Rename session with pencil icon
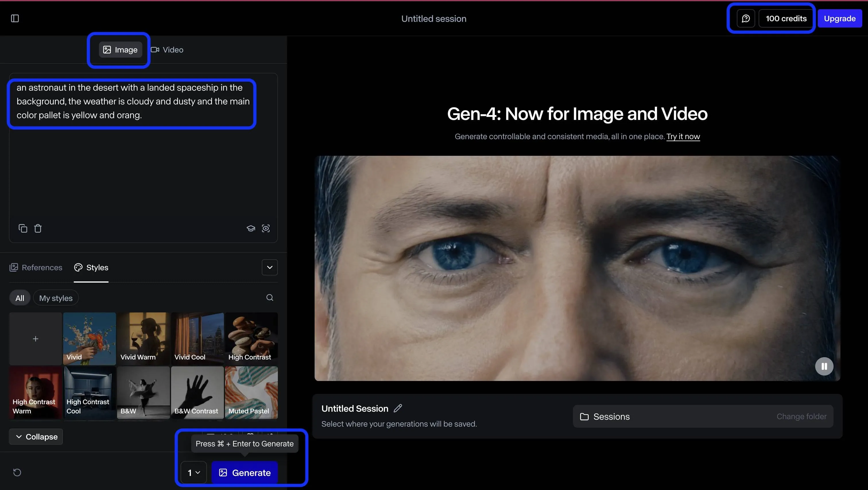Screen dimensions: 868x490 click(398, 408)
